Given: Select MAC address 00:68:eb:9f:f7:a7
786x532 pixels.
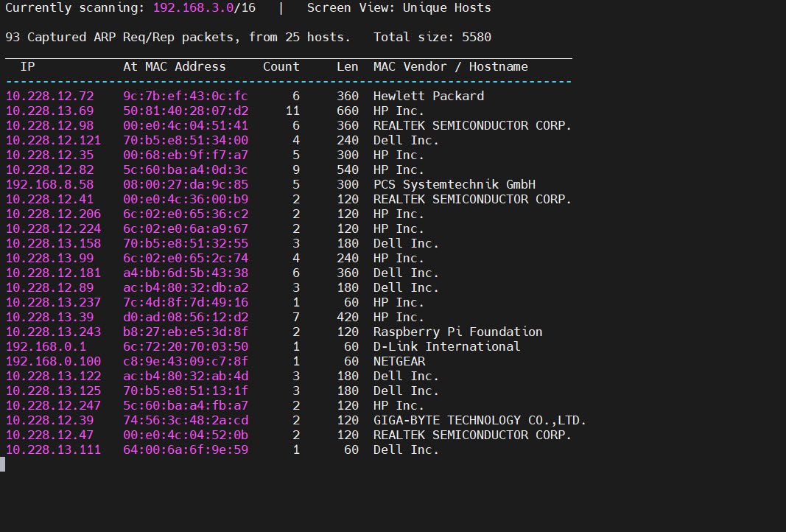Looking at the screenshot, I should tap(186, 155).
